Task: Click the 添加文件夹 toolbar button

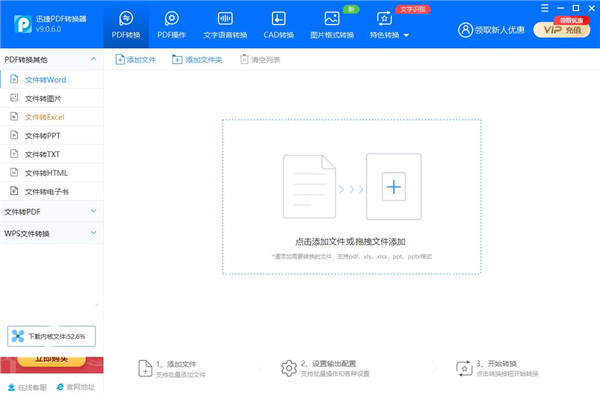Action: 197,60
